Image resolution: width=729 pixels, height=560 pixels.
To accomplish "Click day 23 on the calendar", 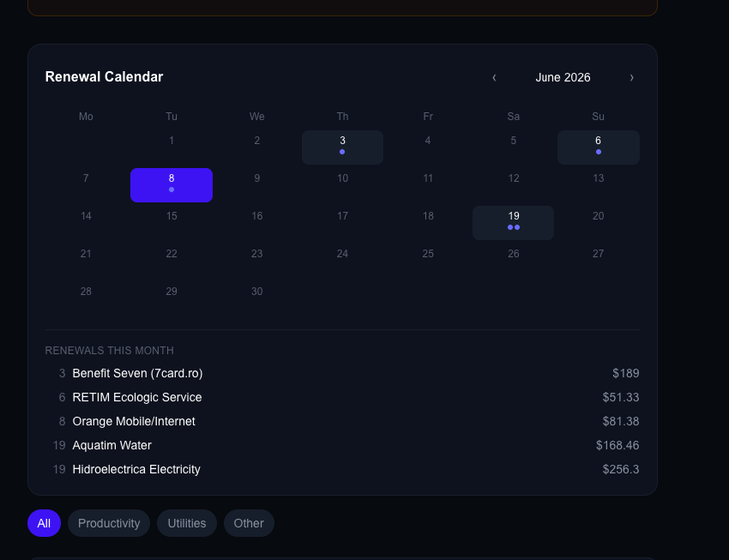I will point(257,260).
